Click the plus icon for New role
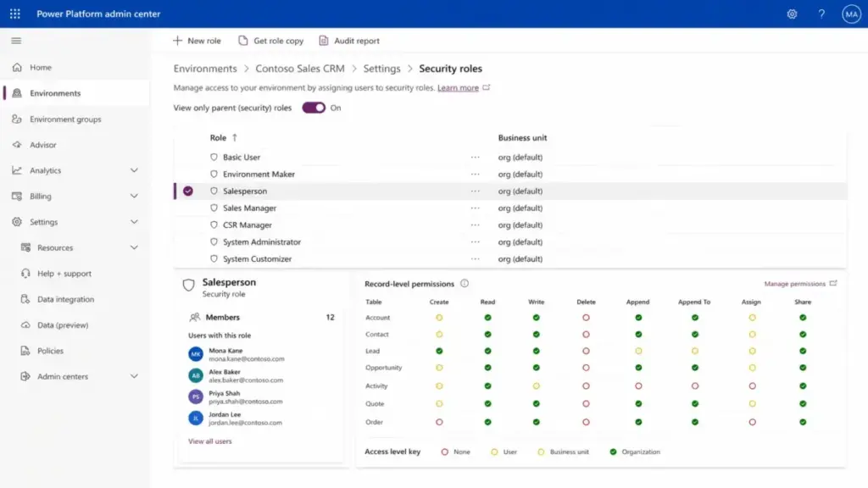The height and width of the screenshot is (488, 868). point(177,41)
